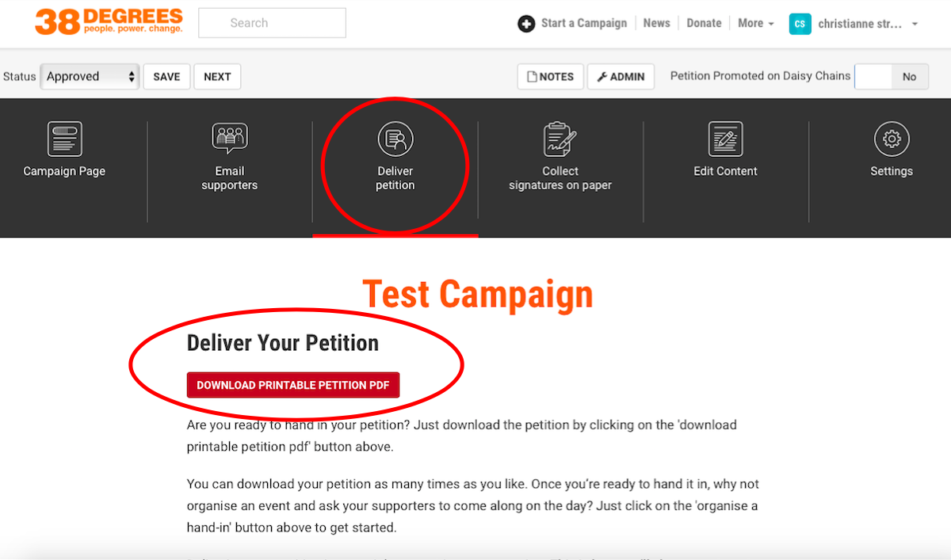Select the Email supporters icon
The width and height of the screenshot is (951, 560).
[230, 139]
